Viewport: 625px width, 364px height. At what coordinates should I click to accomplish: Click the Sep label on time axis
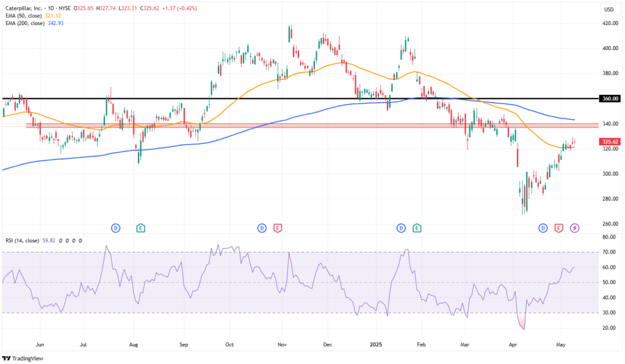(184, 345)
